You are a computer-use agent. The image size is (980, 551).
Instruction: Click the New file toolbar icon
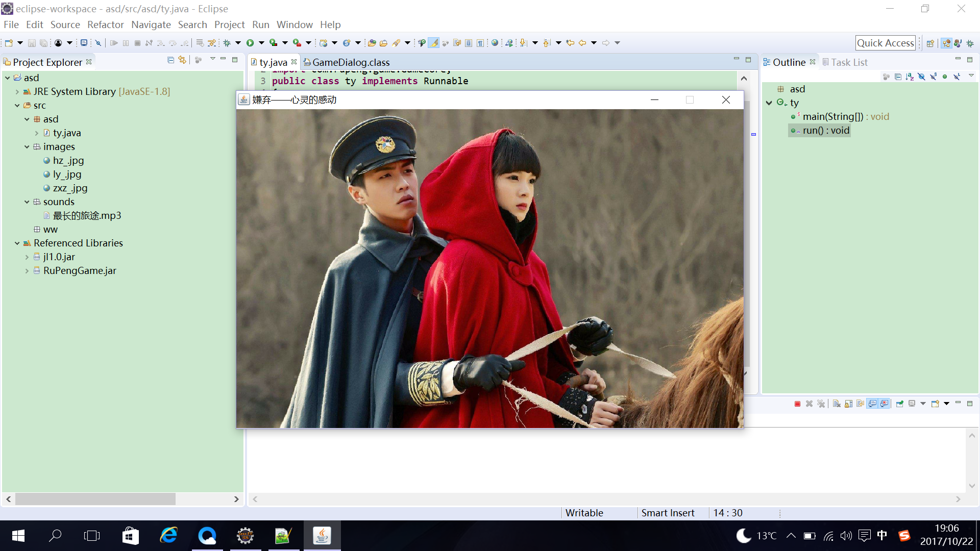(x=9, y=43)
